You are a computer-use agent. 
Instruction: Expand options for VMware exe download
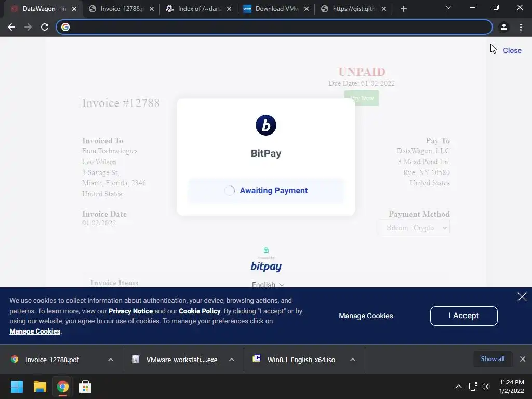click(232, 360)
